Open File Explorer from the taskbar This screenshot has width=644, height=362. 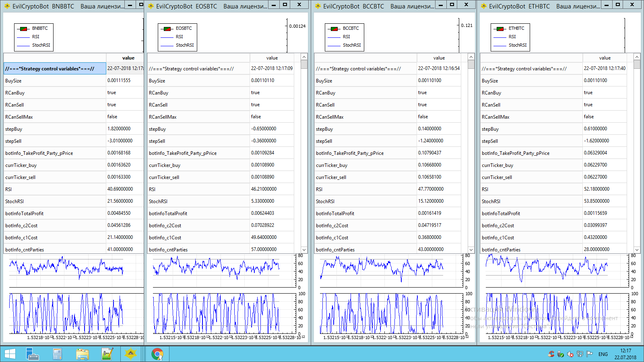[x=83, y=354]
